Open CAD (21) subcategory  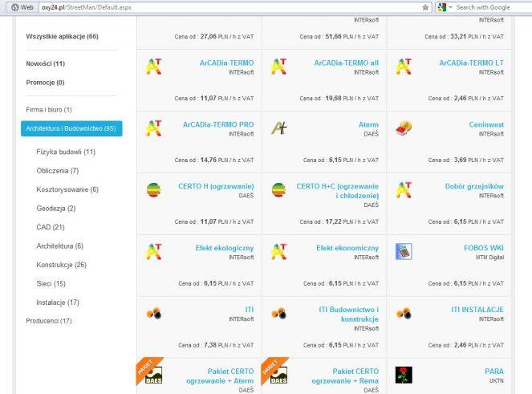click(x=51, y=227)
